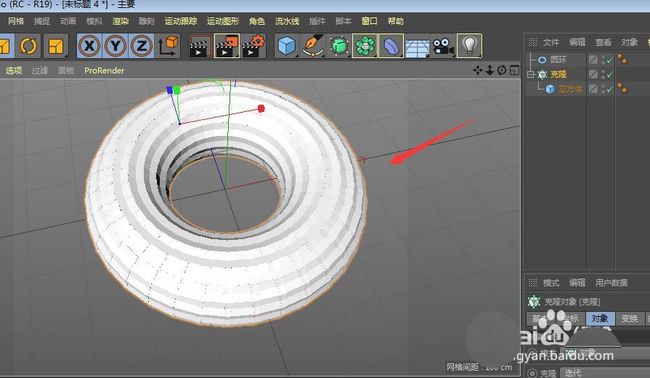Toggle visibility dots of 立方体 object
650x378 pixels.
603,89
